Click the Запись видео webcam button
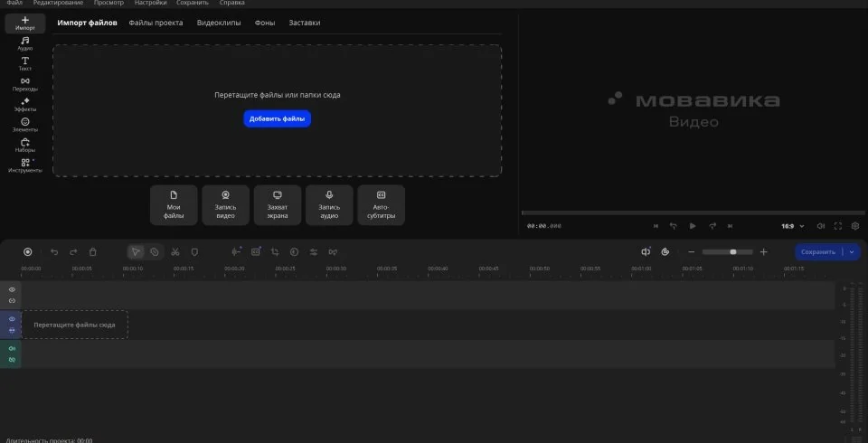The image size is (868, 443). point(225,205)
